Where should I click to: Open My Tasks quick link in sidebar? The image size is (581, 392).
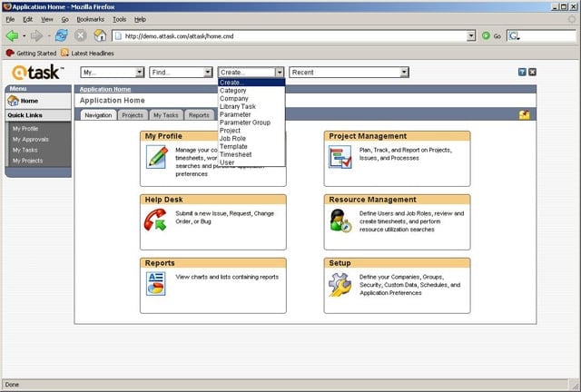25,150
